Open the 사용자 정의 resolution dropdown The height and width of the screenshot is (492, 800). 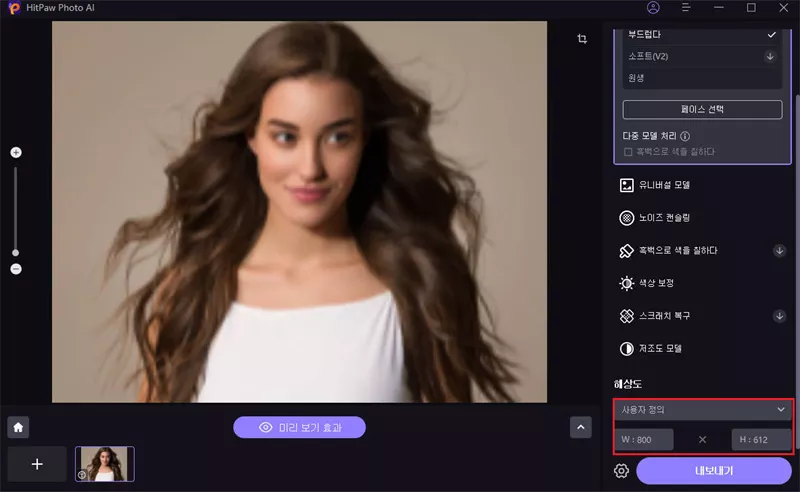[x=703, y=409]
